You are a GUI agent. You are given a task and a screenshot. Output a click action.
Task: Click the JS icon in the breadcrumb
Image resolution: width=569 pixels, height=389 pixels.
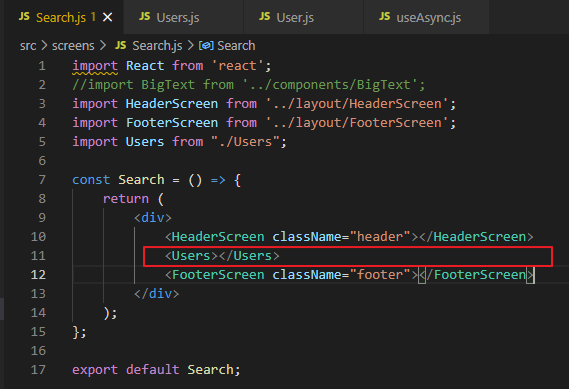coord(120,45)
